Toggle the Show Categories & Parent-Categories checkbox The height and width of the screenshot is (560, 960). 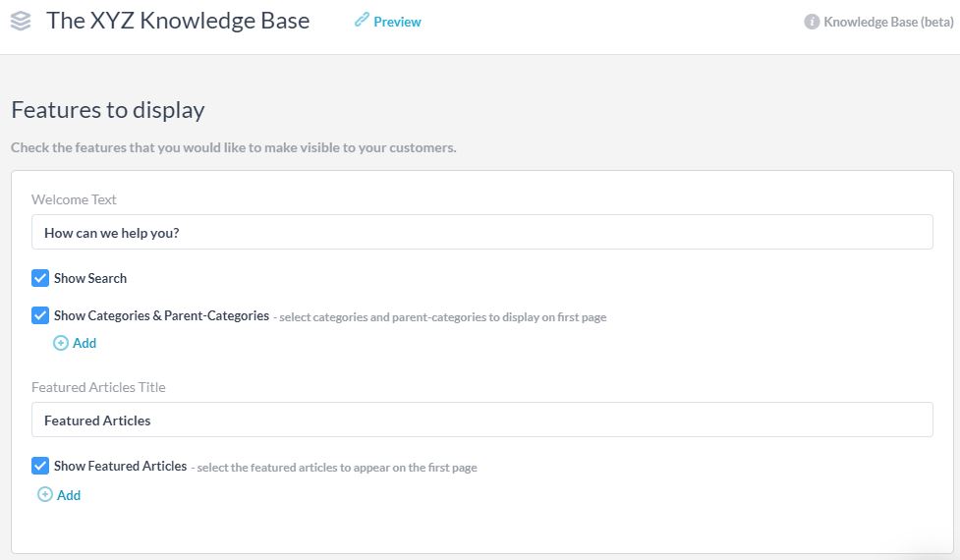(x=40, y=316)
